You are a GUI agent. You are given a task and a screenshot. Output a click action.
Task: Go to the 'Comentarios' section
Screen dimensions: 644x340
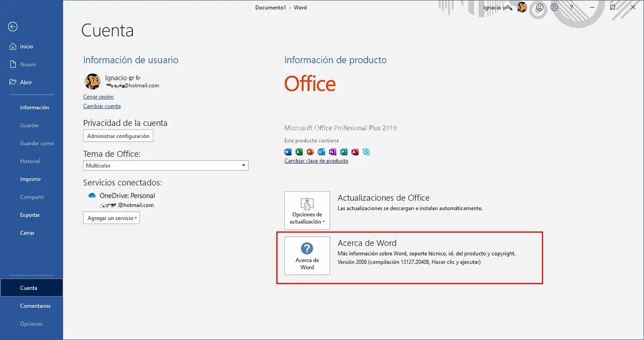[x=36, y=306]
